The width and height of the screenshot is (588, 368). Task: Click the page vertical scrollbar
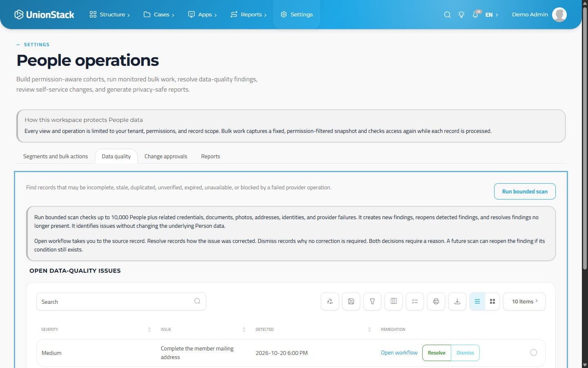click(585, 139)
